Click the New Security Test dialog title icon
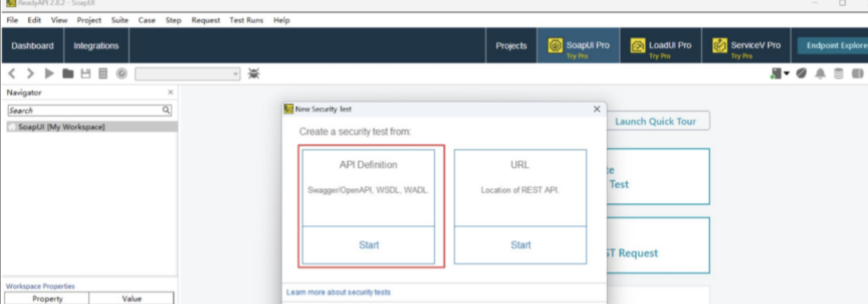The image size is (868, 304). pos(289,109)
